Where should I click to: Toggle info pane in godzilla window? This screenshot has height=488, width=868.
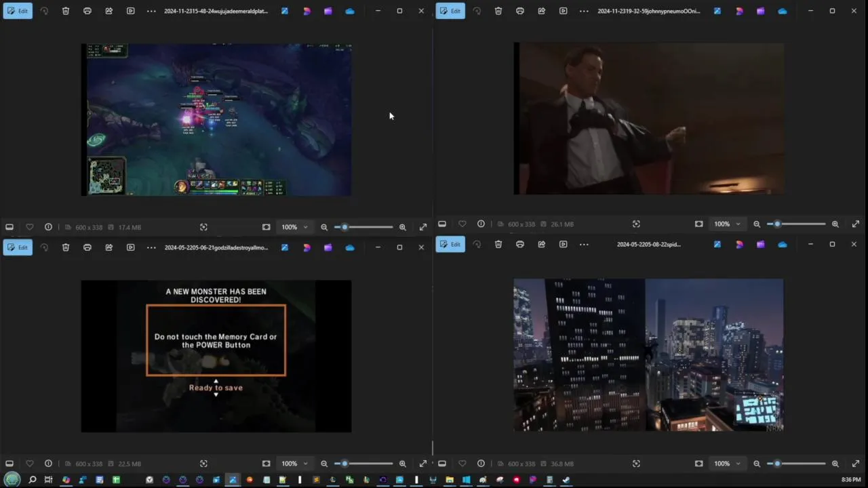(x=48, y=464)
